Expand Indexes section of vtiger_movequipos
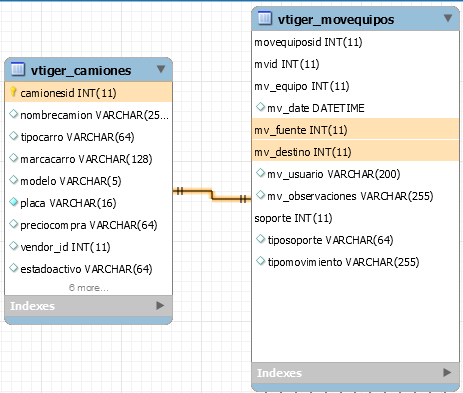 pyautogui.click(x=447, y=372)
